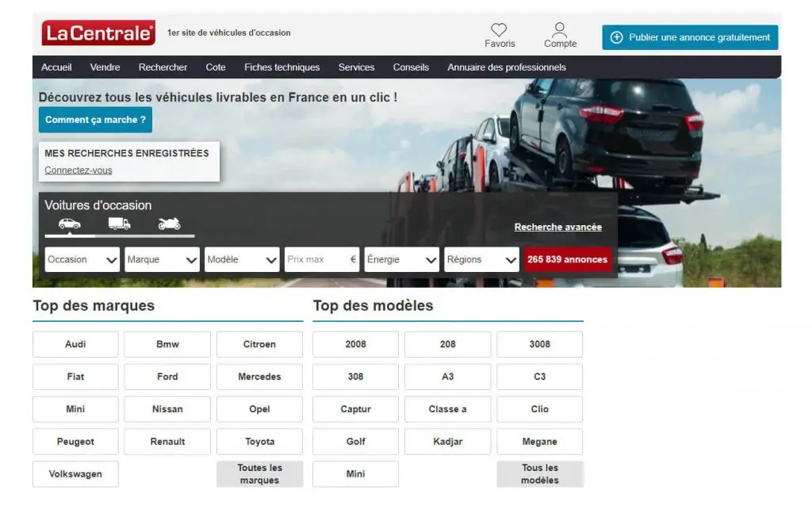The image size is (812, 509).
Task: Open Annuaire des professionnels menu
Action: (x=507, y=67)
